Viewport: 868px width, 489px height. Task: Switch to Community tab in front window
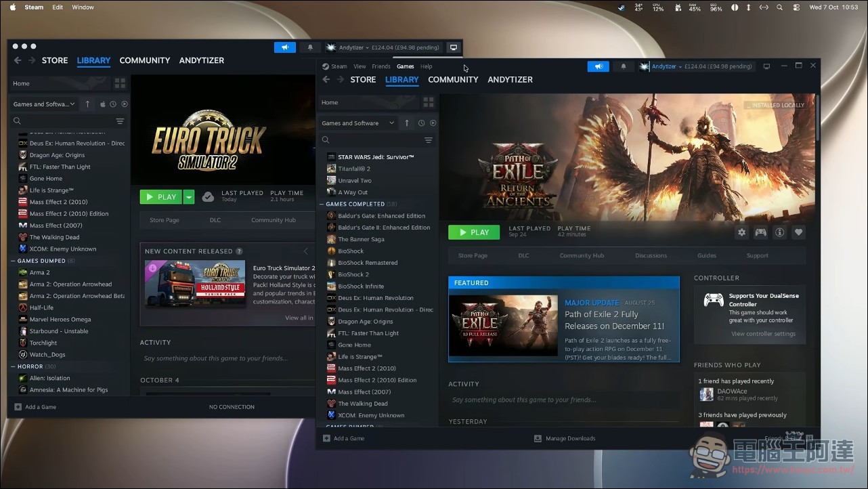tap(453, 79)
